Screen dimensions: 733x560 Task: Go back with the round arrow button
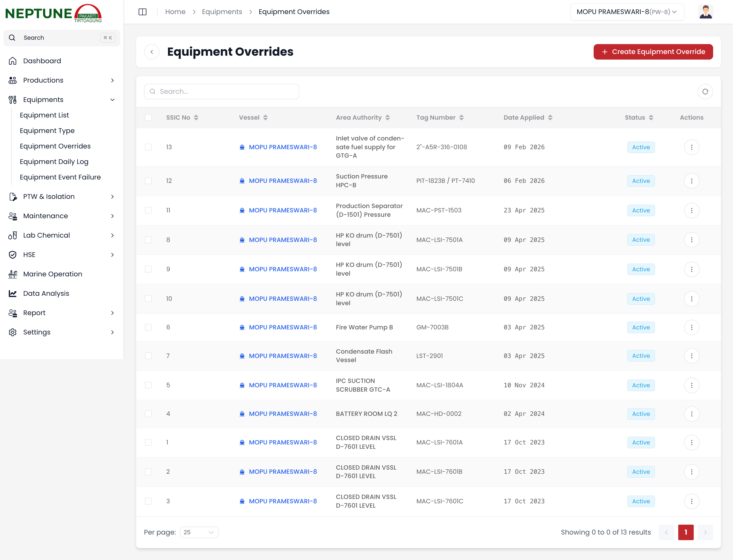[152, 52]
